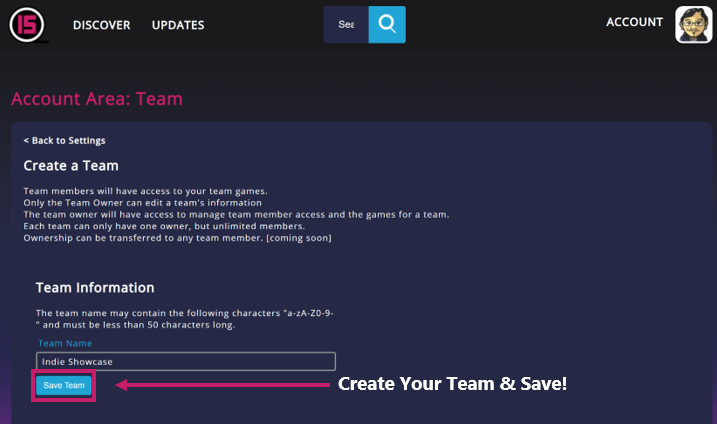Image resolution: width=717 pixels, height=424 pixels.
Task: Click the Account Area: Team page title
Action: pyautogui.click(x=97, y=99)
